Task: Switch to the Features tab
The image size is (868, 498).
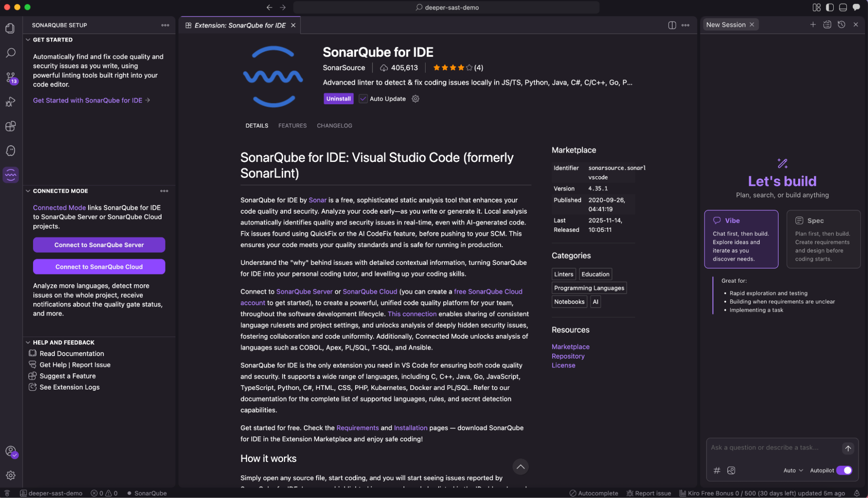Action: [x=292, y=126]
